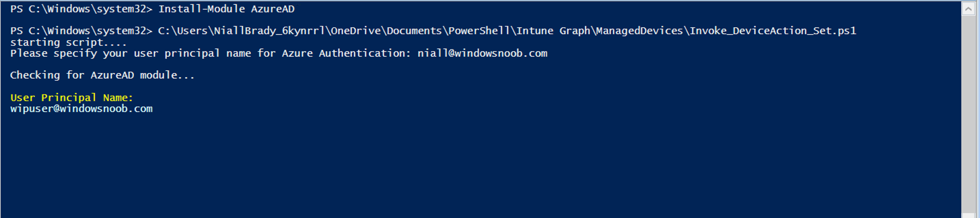980x218 pixels.
Task: Click the Invoke_DeviceAction_Set.ps1 file name
Action: (773, 31)
